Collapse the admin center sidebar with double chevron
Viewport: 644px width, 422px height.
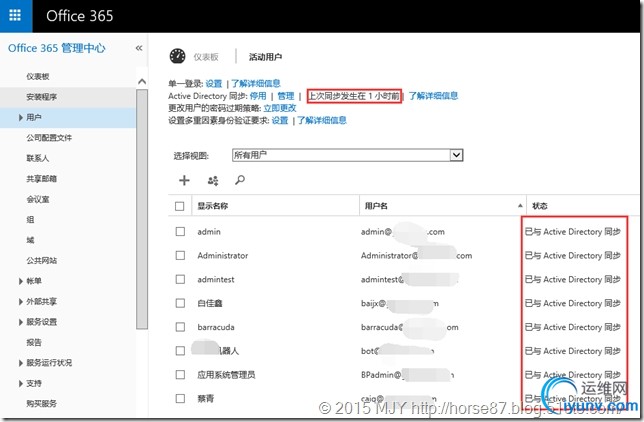(x=139, y=48)
